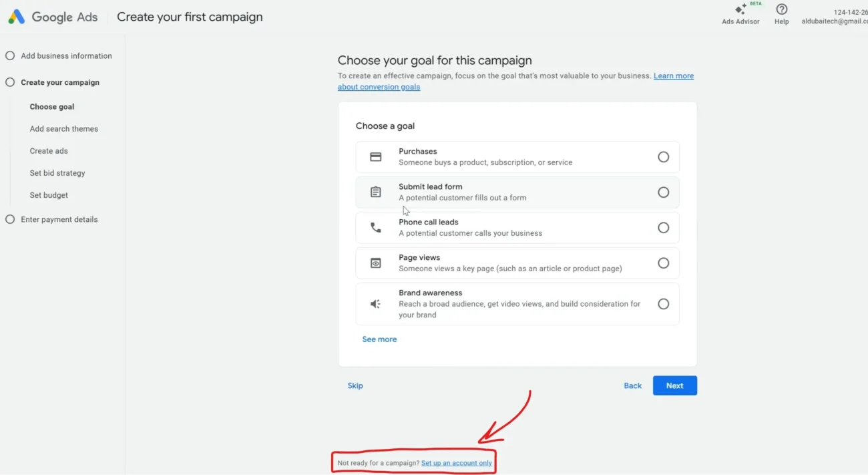Expand goals list with See more

tap(379, 339)
